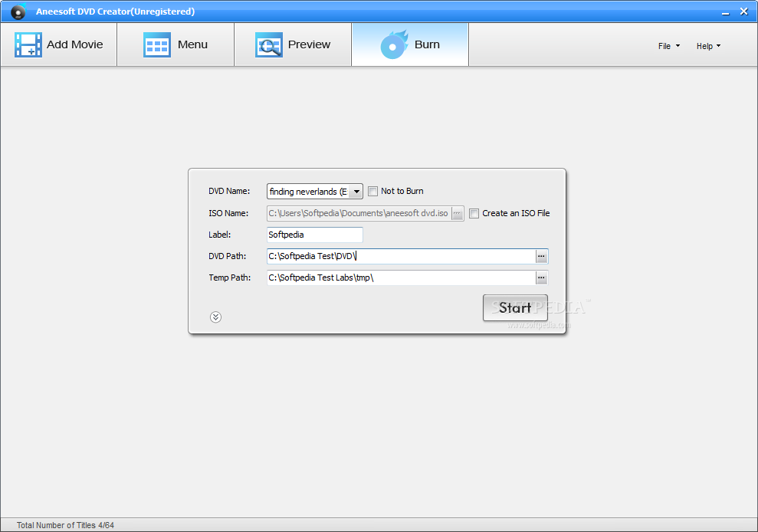Image resolution: width=758 pixels, height=532 pixels.
Task: Open the Help menu
Action: (708, 46)
